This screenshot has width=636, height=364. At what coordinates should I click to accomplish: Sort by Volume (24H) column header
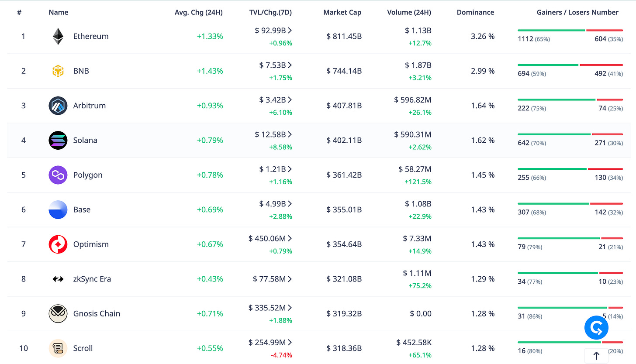(x=409, y=12)
